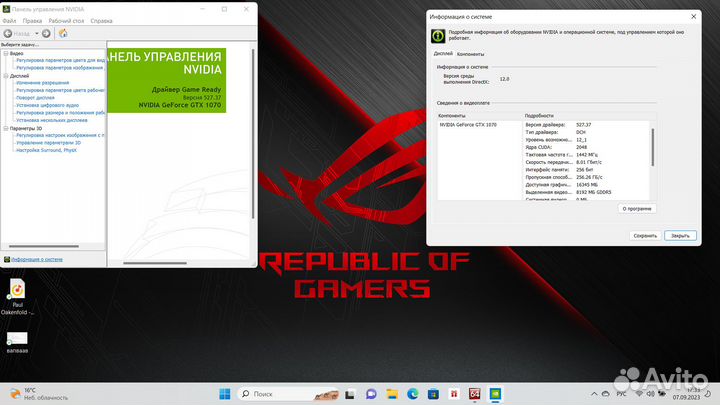Click the Сохранить button
Image resolution: width=720 pixels, height=405 pixels.
click(645, 236)
